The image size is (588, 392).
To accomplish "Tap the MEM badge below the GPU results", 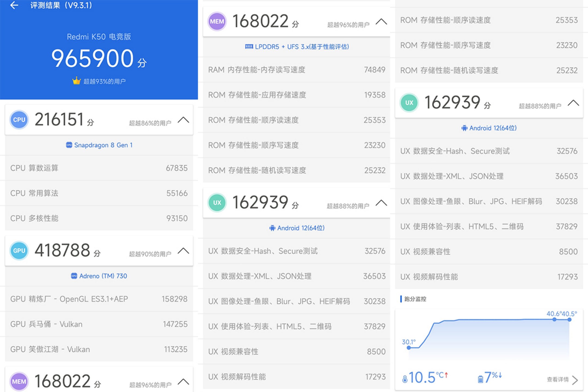I will pos(19,381).
